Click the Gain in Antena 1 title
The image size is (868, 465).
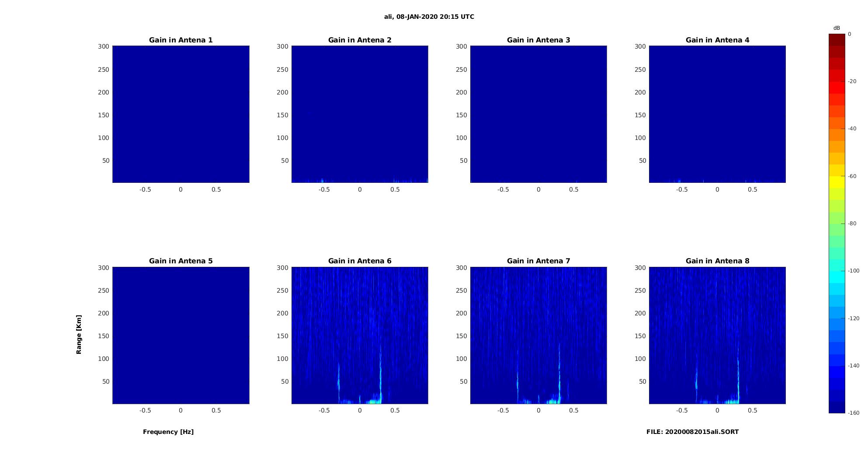click(x=181, y=40)
